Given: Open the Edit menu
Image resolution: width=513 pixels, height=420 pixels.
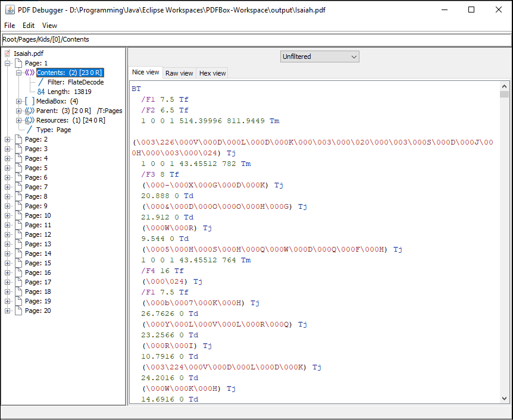Looking at the screenshot, I should point(29,26).
